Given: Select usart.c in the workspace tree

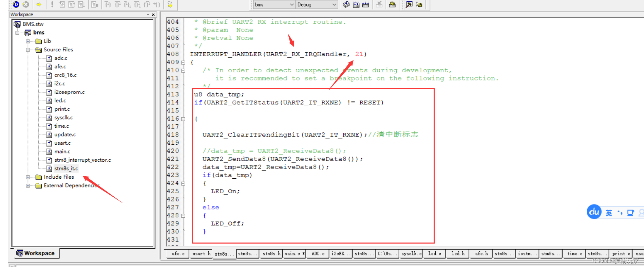Looking at the screenshot, I should pos(62,143).
